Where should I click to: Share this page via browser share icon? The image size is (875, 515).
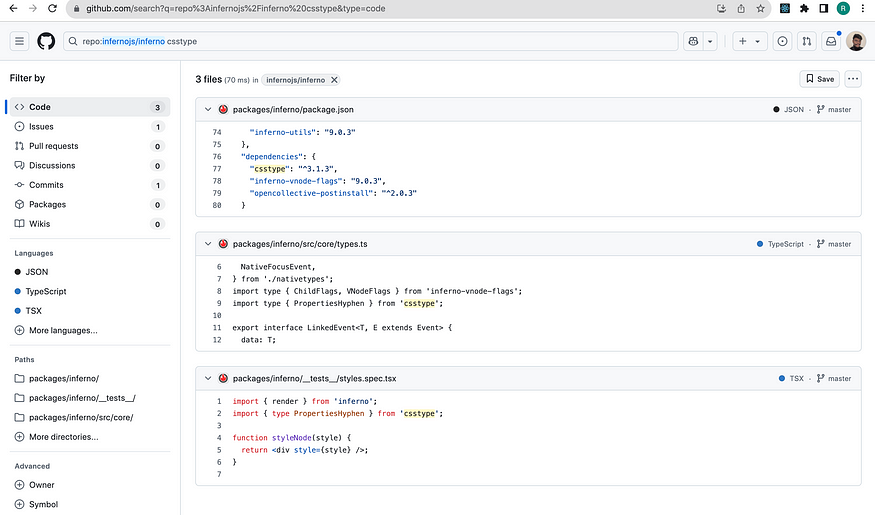tap(741, 8)
